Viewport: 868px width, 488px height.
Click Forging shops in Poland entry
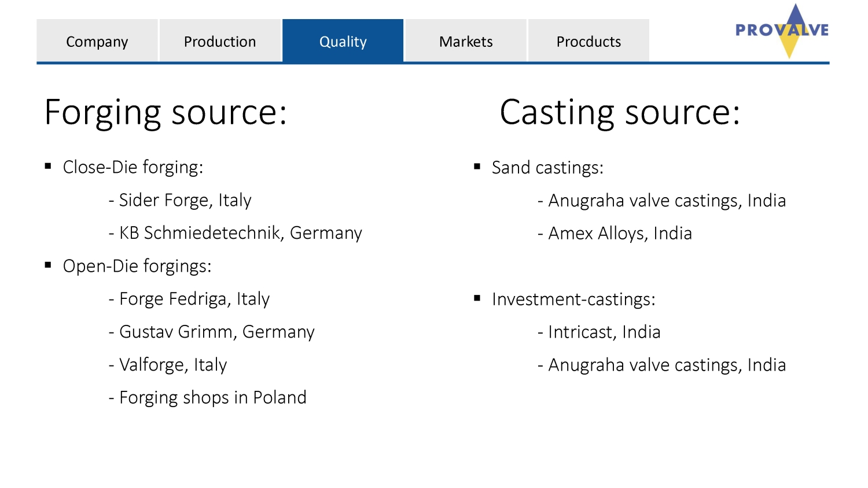click(x=207, y=398)
